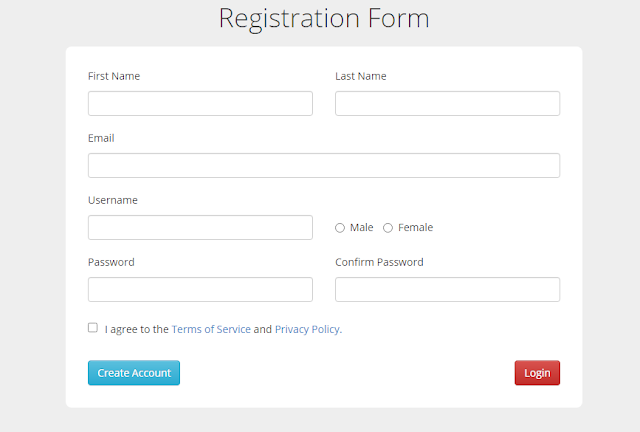Image resolution: width=640 pixels, height=432 pixels.
Task: Open the Terms of Service link
Action: coord(211,329)
